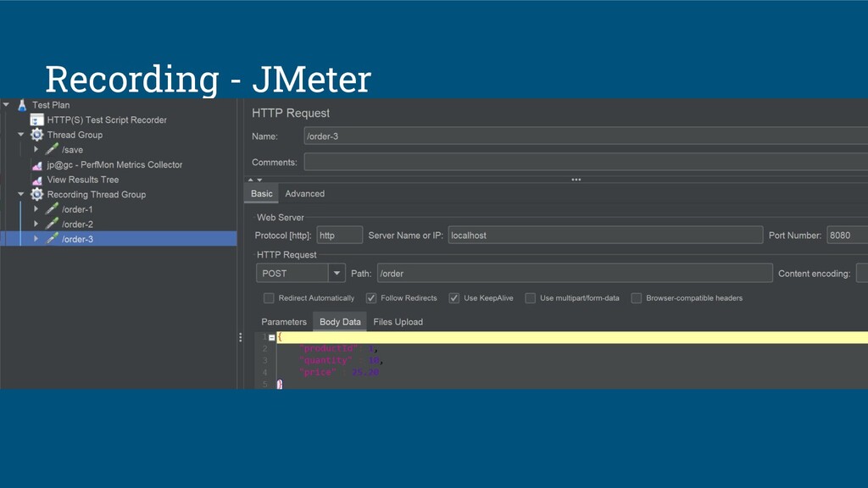The image size is (868, 488).
Task: Select View Results Tree label
Action: click(83, 180)
